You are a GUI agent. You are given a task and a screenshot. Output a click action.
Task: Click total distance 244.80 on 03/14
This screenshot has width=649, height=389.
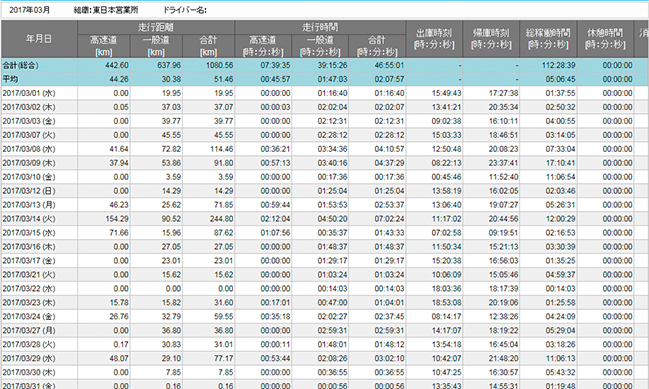point(221,219)
